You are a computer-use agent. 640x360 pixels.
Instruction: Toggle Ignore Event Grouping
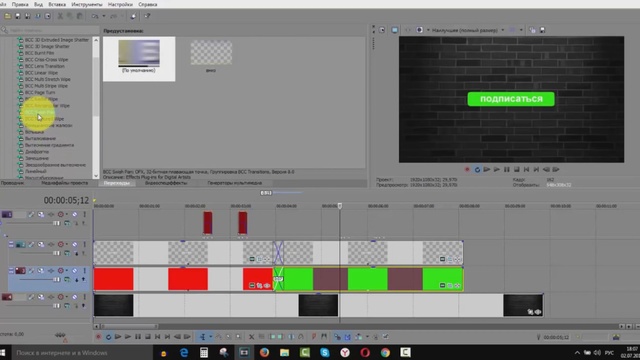pos(385,337)
